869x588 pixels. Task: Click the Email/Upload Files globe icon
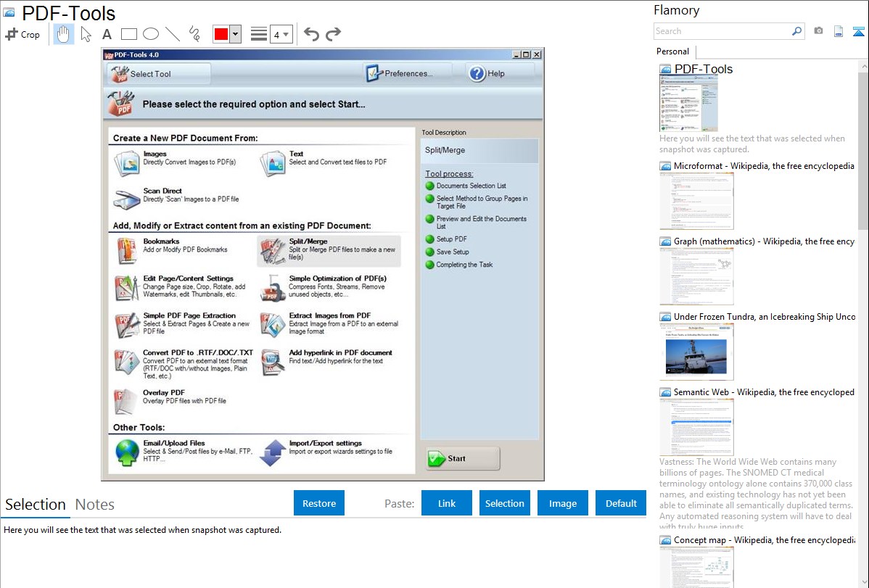click(127, 452)
